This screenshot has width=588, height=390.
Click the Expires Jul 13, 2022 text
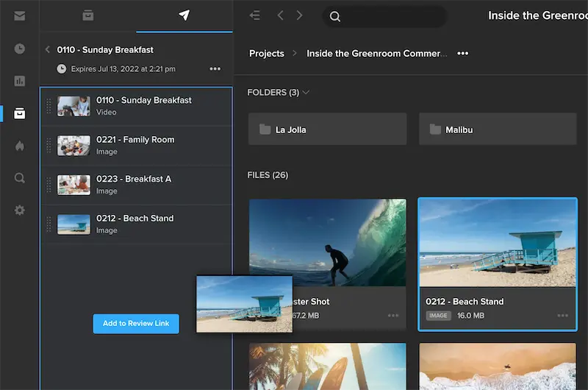coord(123,68)
